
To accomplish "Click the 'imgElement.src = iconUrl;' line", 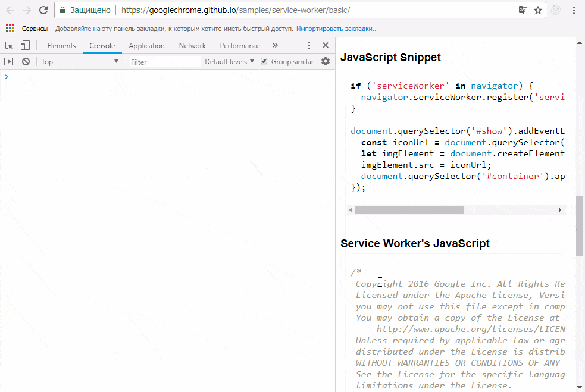I will coord(426,165).
